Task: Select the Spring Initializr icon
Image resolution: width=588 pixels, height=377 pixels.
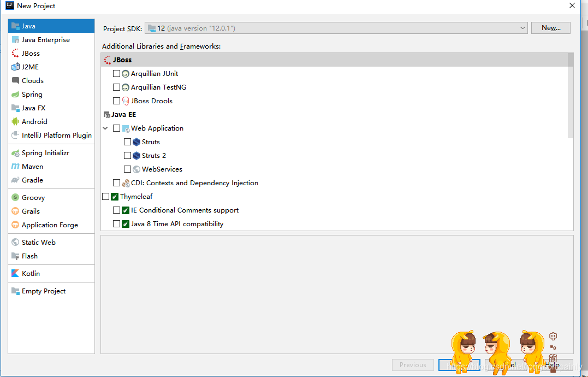Action: tap(15, 153)
